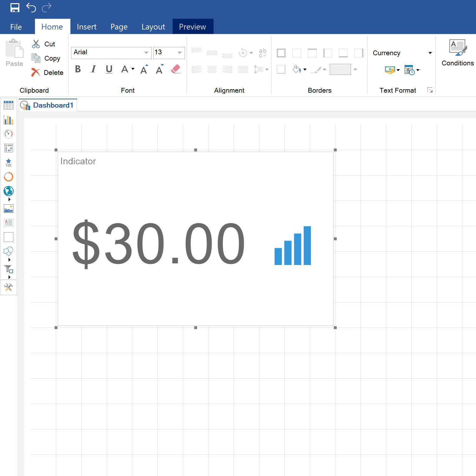Image resolution: width=476 pixels, height=476 pixels.
Task: Open the line spacing dropdown
Action: click(x=261, y=69)
